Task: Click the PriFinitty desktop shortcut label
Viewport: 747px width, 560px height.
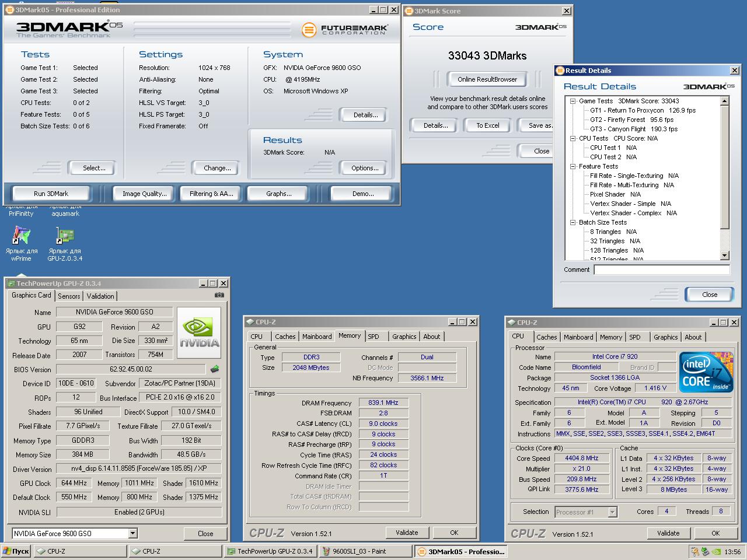Action: click(x=22, y=210)
